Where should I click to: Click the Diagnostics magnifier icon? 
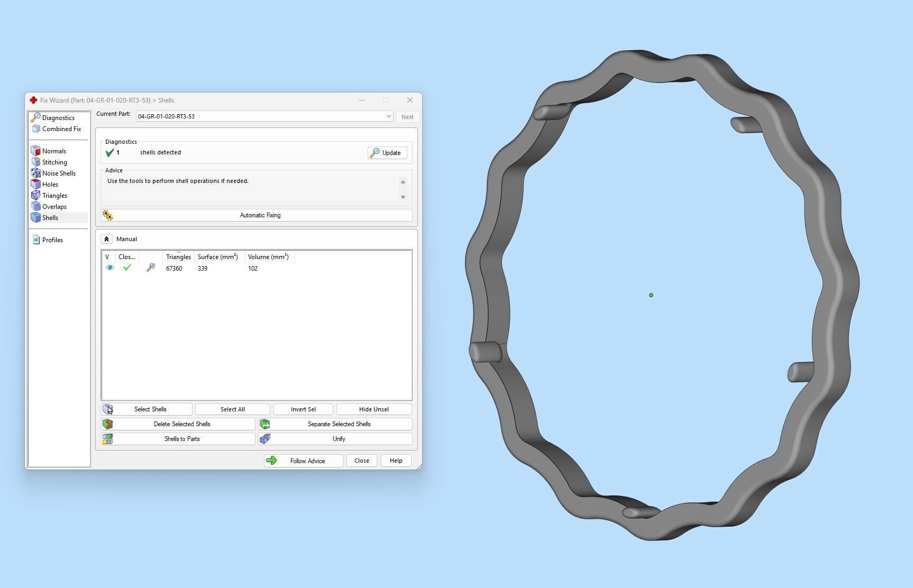[x=36, y=117]
